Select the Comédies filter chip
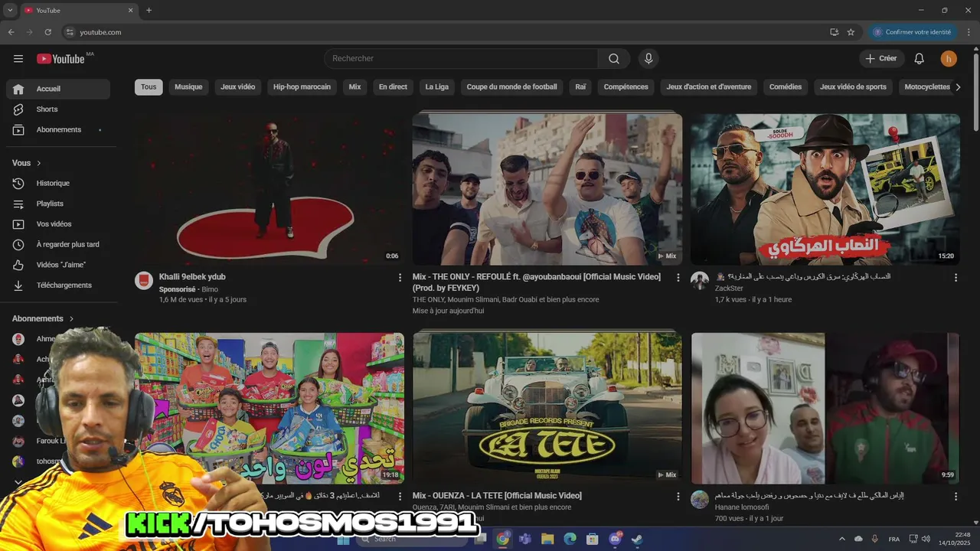980x551 pixels. tap(786, 87)
